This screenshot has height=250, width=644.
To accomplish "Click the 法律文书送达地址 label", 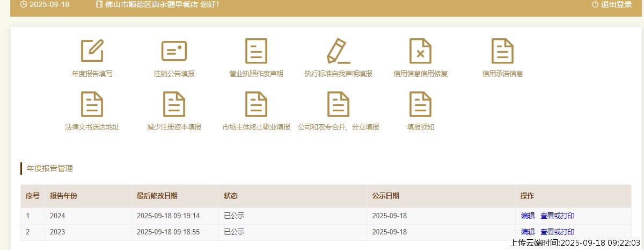I will (92, 127).
